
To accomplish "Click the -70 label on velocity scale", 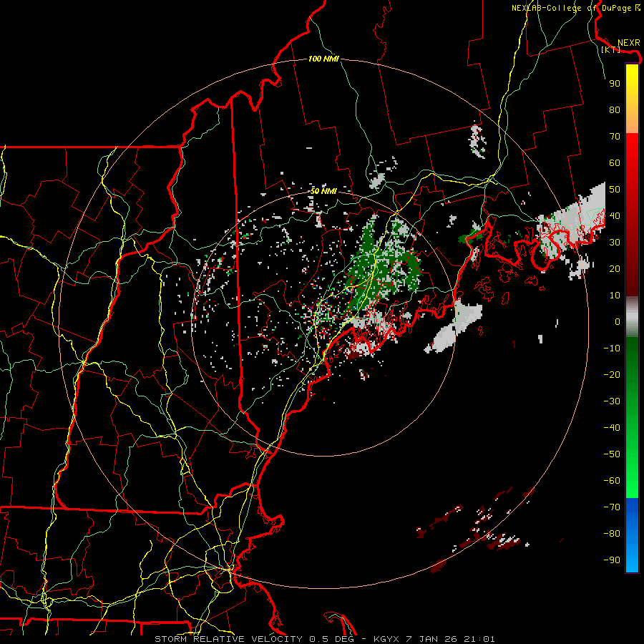I will click(x=612, y=507).
